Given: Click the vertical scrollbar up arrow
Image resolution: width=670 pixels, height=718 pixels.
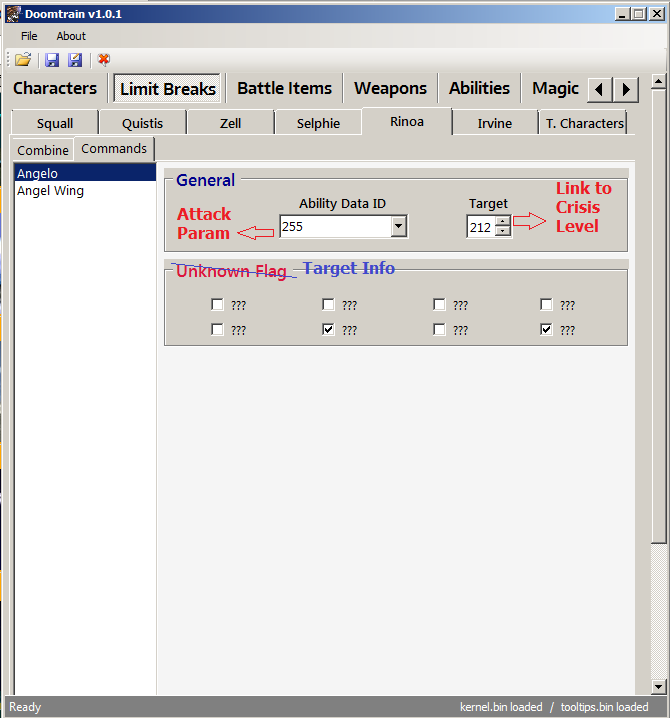Looking at the screenshot, I should [659, 82].
